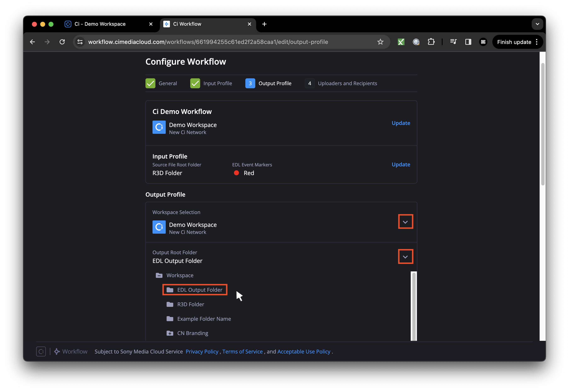Screen dimensions: 569x392
Task: Click the Ci logo under Workspace Selection
Action: pos(159,227)
